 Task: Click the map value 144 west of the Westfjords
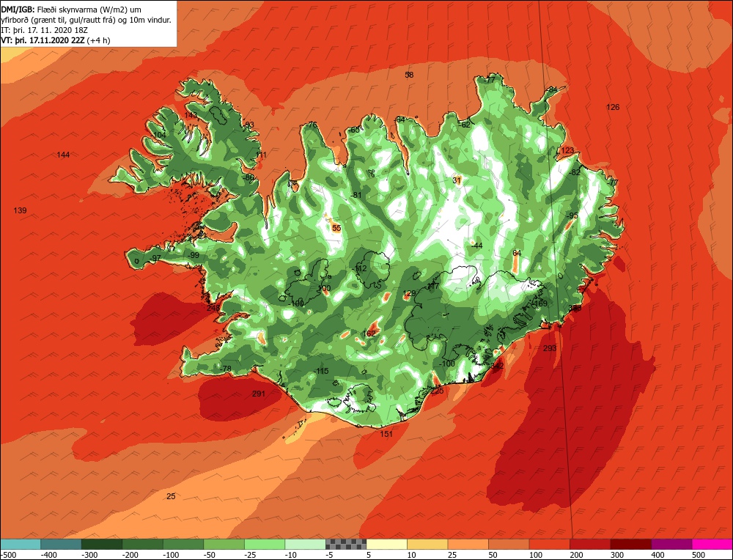click(63, 155)
